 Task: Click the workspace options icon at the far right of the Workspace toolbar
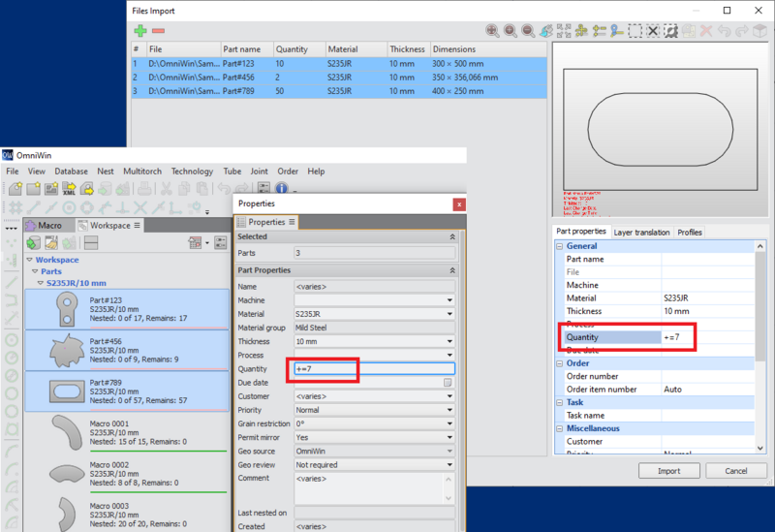[x=221, y=242]
